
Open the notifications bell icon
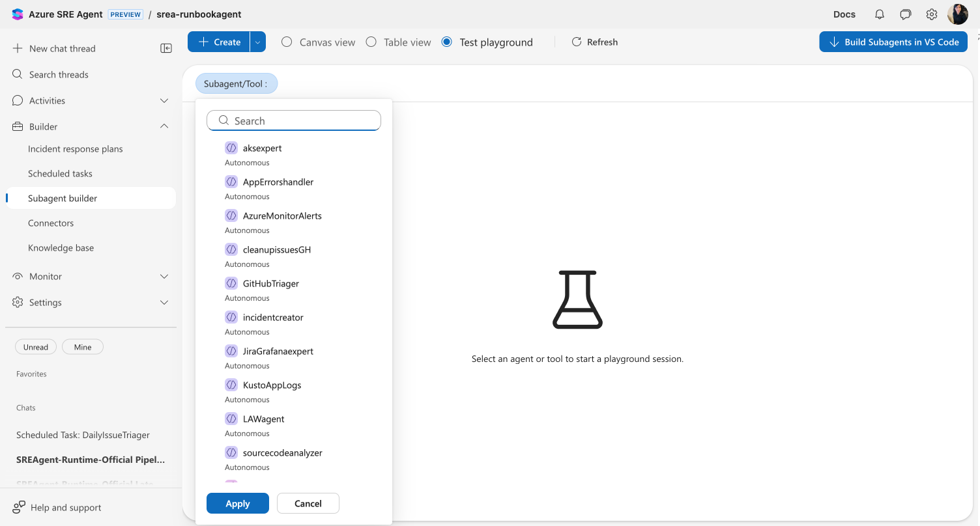click(880, 14)
